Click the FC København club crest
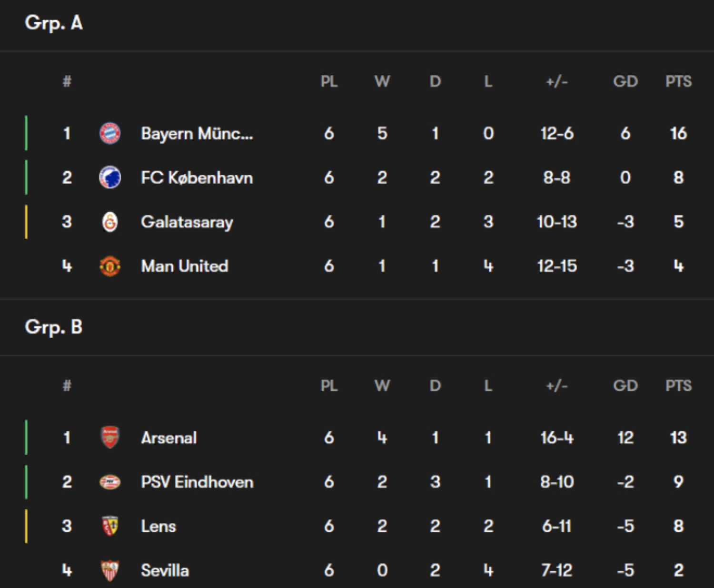 (110, 177)
